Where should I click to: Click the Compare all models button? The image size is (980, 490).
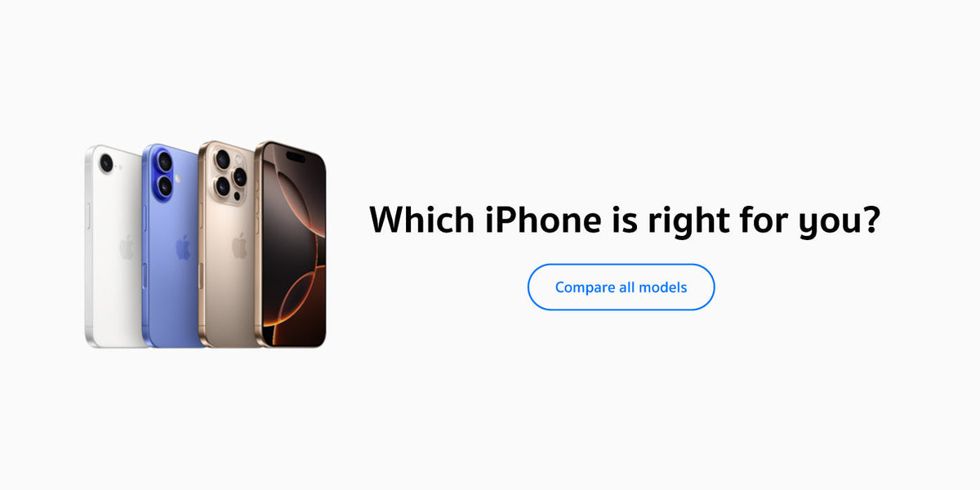coord(621,287)
